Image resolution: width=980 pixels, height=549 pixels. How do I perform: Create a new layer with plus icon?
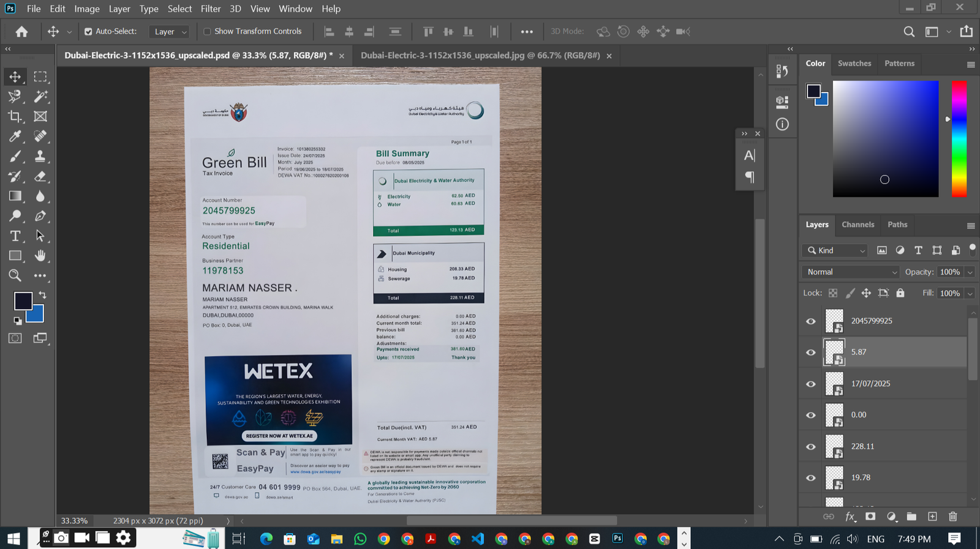(932, 517)
